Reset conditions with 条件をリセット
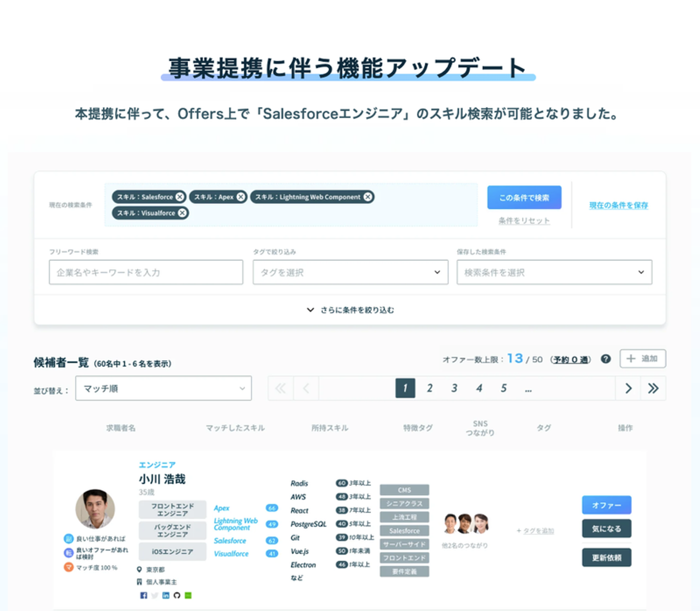 tap(525, 221)
